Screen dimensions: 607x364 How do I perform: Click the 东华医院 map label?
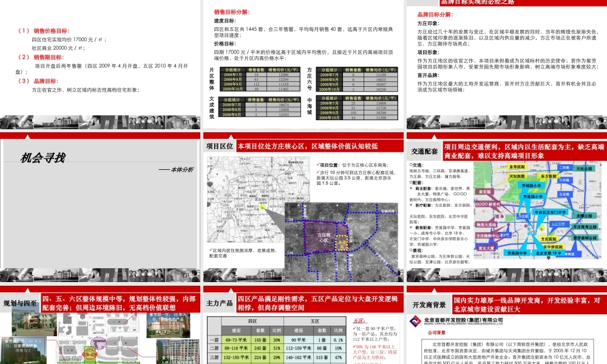pyautogui.click(x=517, y=167)
